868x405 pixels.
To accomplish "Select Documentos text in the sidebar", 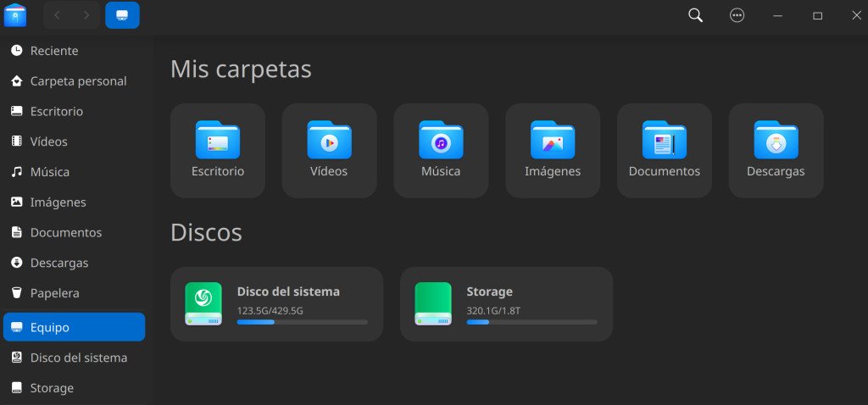I will point(66,232).
